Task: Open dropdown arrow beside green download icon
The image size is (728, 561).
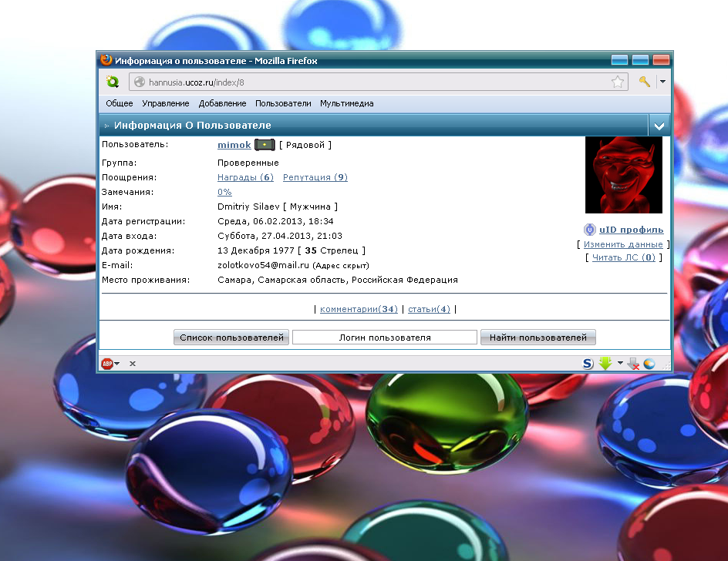Action: [x=620, y=363]
